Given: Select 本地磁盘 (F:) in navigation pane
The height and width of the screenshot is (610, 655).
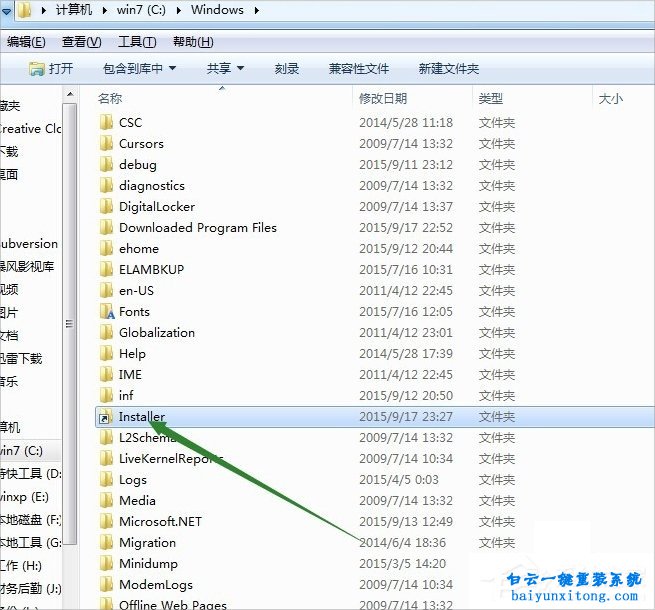Looking at the screenshot, I should tap(30, 520).
